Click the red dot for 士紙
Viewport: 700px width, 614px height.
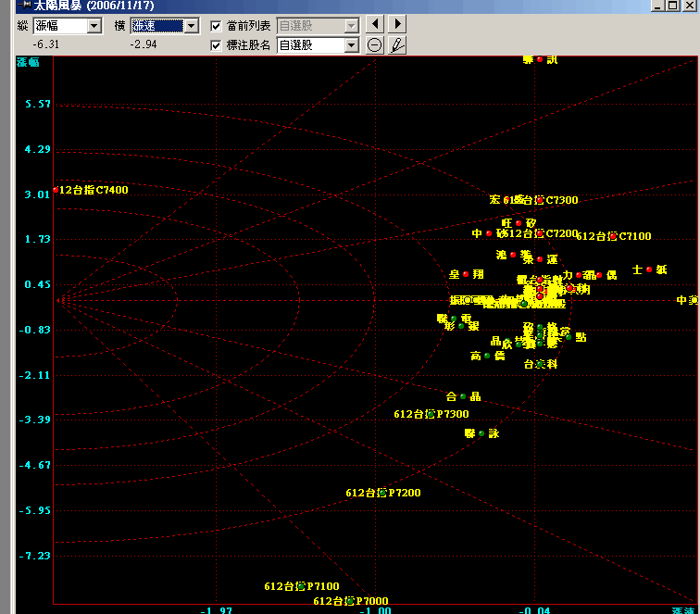(x=649, y=269)
